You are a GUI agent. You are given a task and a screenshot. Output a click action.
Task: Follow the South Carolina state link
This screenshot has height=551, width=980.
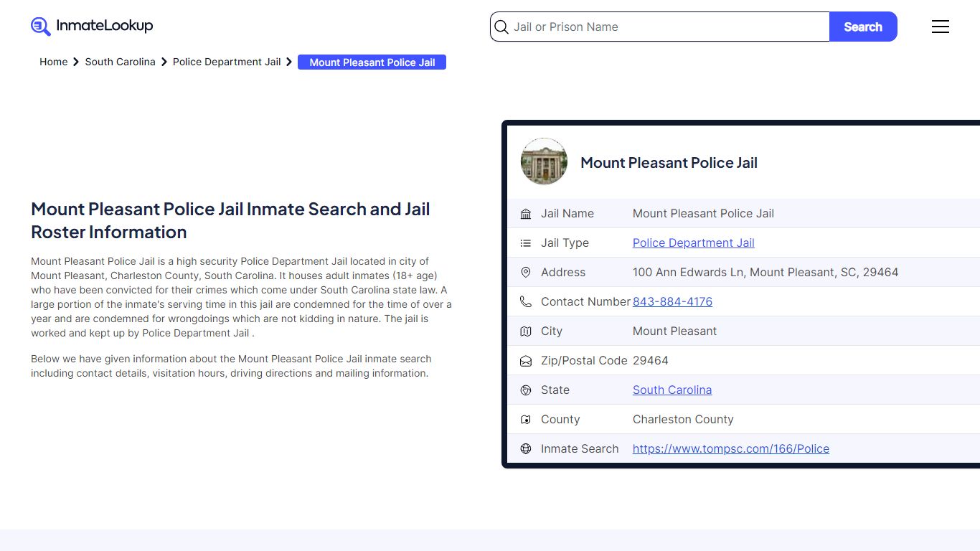pyautogui.click(x=672, y=390)
